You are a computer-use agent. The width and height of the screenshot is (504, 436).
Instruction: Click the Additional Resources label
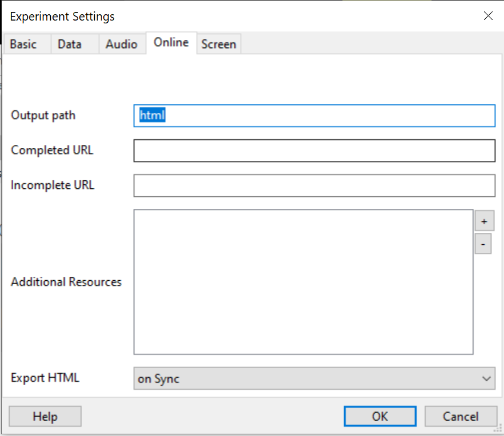tap(66, 282)
